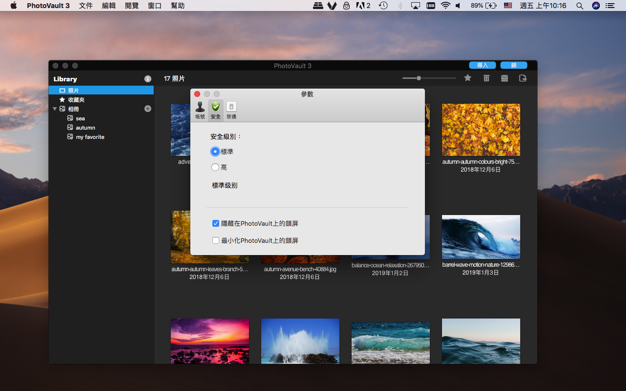Click the export file icon
The image size is (626, 391).
[x=523, y=78]
